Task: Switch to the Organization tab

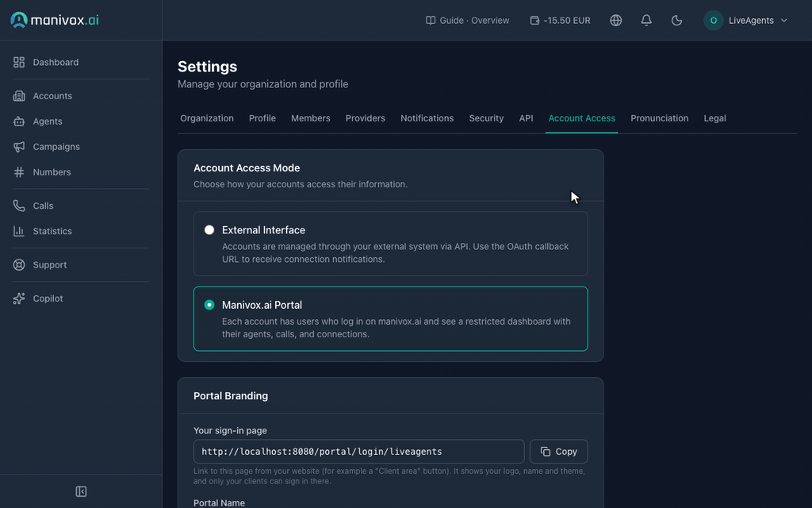Action: [x=207, y=118]
